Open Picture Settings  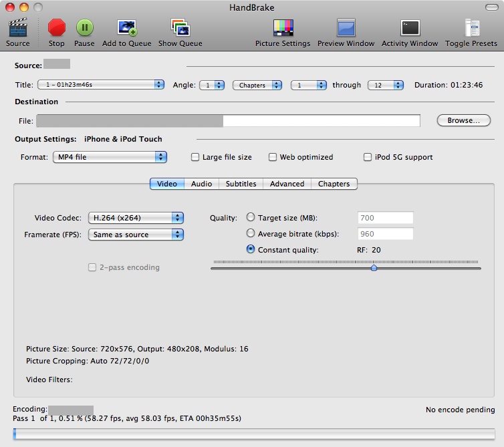coord(283,28)
